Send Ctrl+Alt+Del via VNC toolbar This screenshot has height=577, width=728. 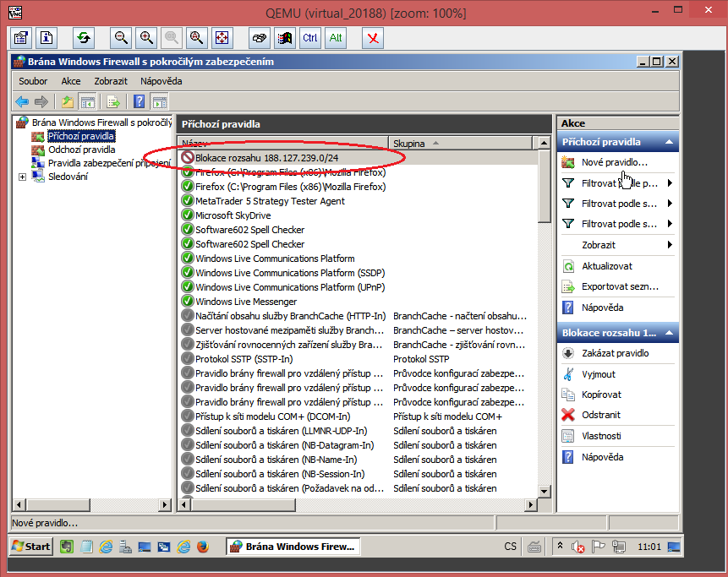260,37
